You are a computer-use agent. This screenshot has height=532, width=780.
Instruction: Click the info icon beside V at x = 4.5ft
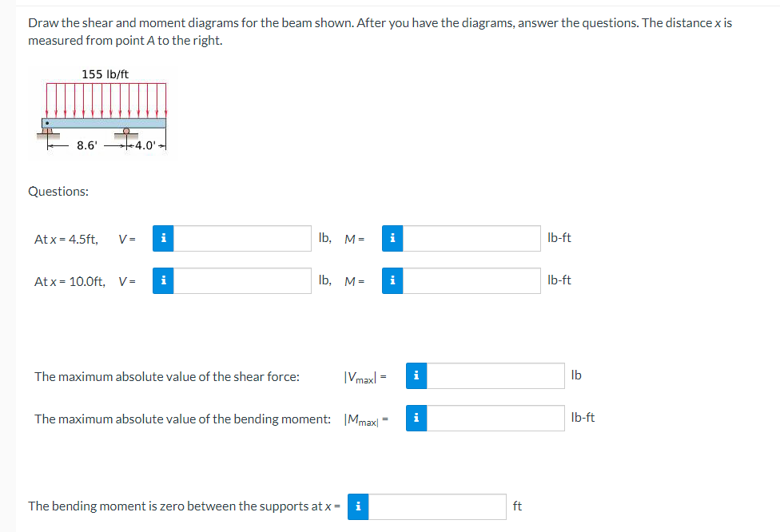[164, 238]
